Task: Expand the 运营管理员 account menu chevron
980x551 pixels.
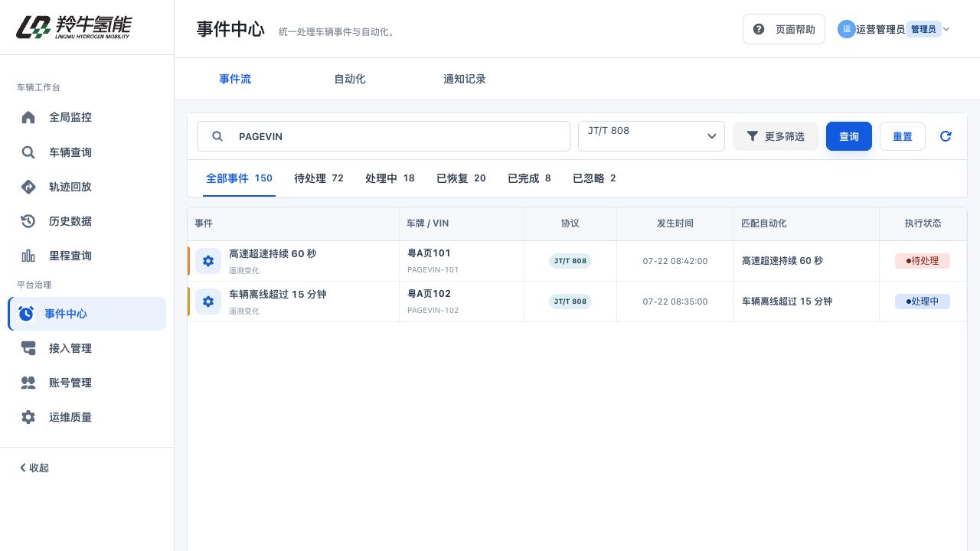Action: (x=946, y=29)
